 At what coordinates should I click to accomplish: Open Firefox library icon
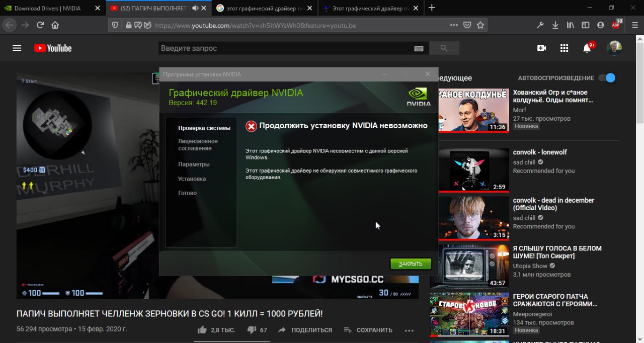tap(571, 25)
